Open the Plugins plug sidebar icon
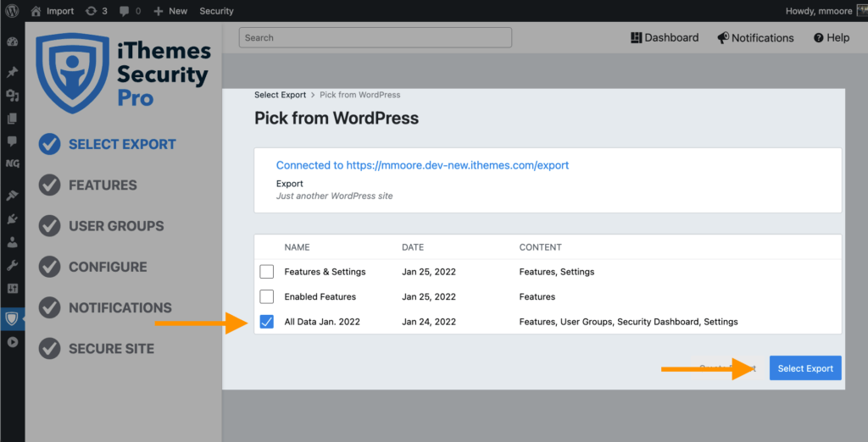This screenshot has width=868, height=442. click(x=12, y=219)
